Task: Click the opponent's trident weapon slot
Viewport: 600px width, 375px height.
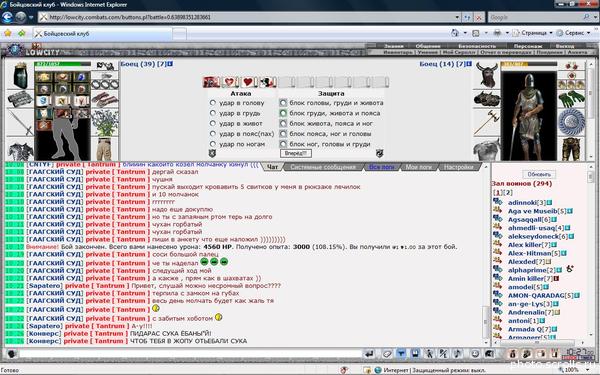Action: [486, 123]
